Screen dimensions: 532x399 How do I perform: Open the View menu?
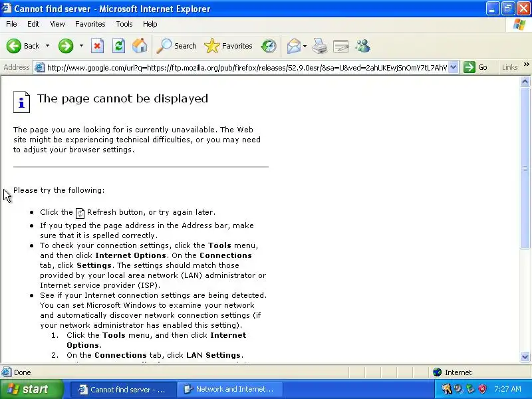57,24
